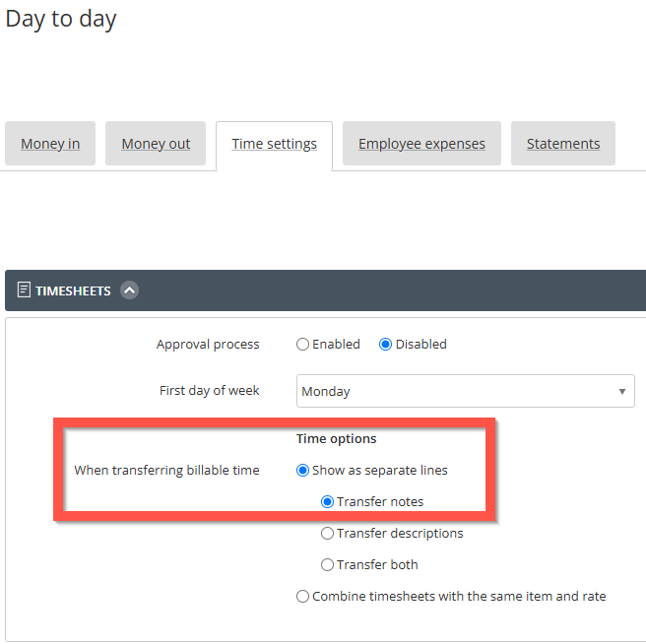The image size is (646, 644).
Task: Enable the approval process radio button
Action: pos(303,344)
